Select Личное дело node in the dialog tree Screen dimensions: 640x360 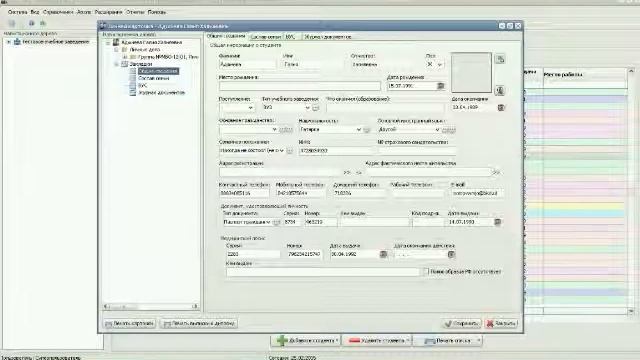pyautogui.click(x=144, y=49)
